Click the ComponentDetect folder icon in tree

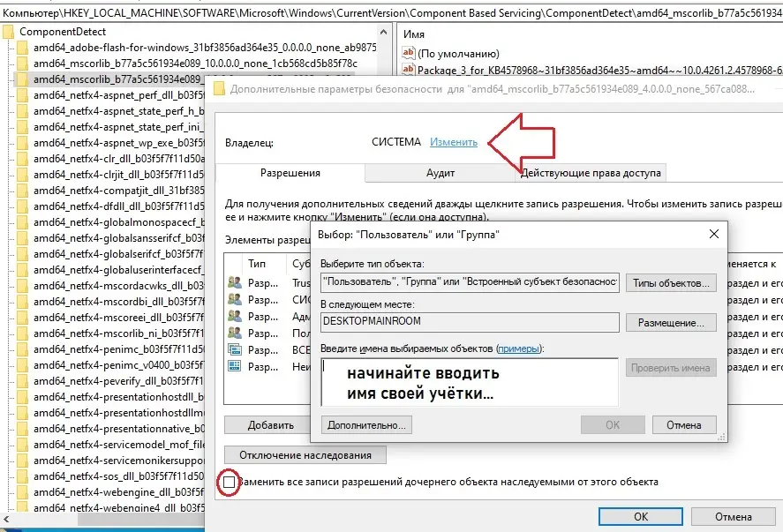(x=8, y=32)
